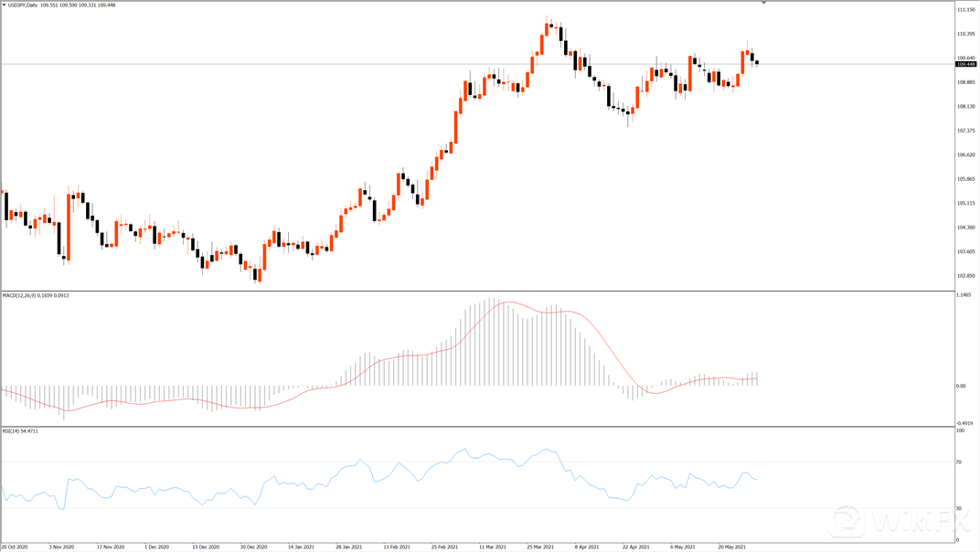This screenshot has width=980, height=552.
Task: Click the 25 Mar 2021 date label
Action: pos(541,547)
